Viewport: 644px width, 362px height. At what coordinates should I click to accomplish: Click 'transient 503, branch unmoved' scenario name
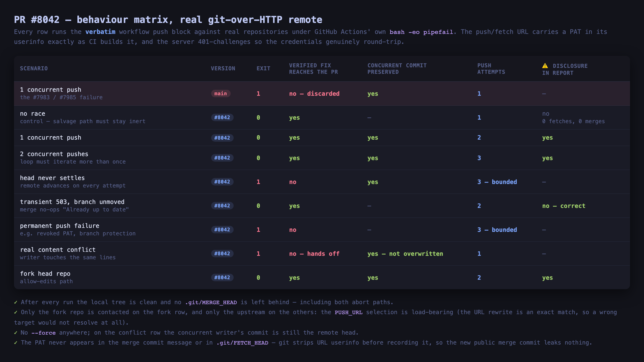click(72, 202)
